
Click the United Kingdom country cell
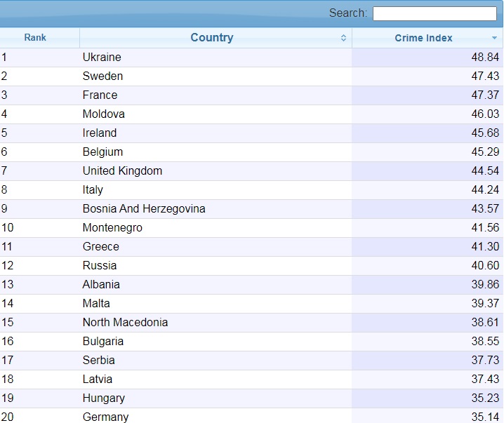[x=122, y=171]
